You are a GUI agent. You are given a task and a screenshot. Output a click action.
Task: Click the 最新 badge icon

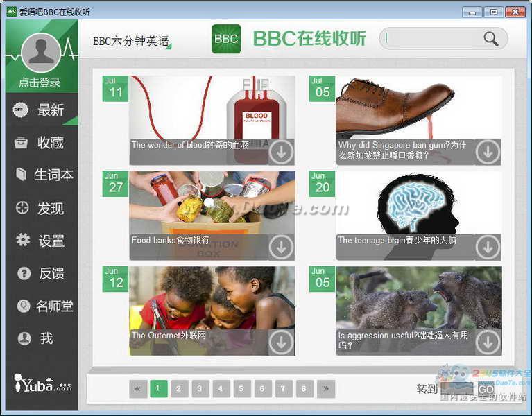click(20, 110)
